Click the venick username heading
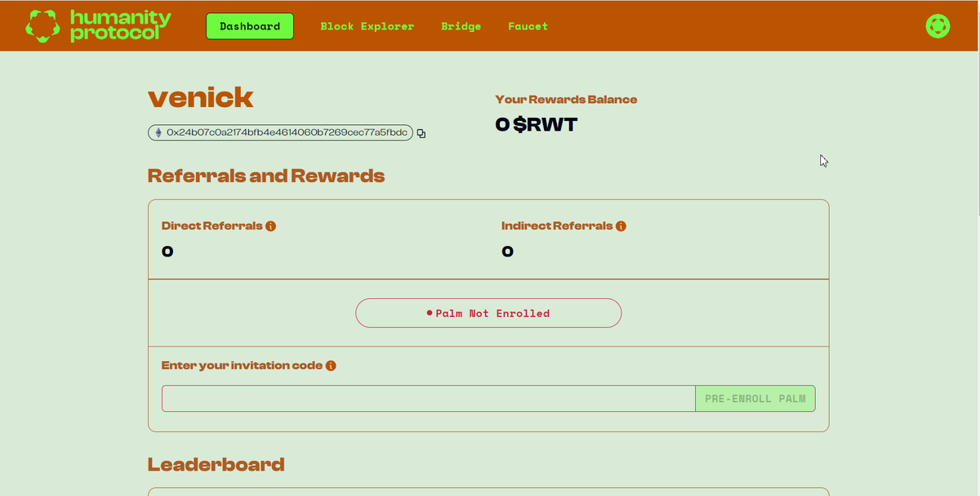 coord(201,98)
